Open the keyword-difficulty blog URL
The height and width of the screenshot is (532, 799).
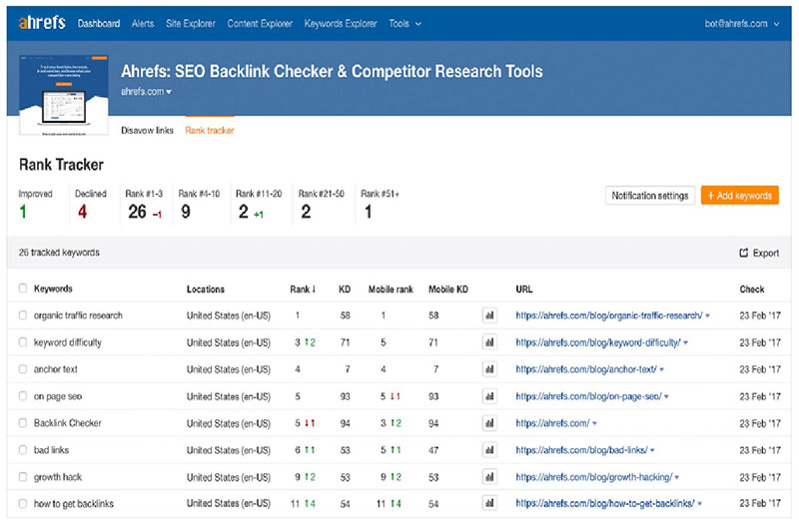tap(597, 342)
